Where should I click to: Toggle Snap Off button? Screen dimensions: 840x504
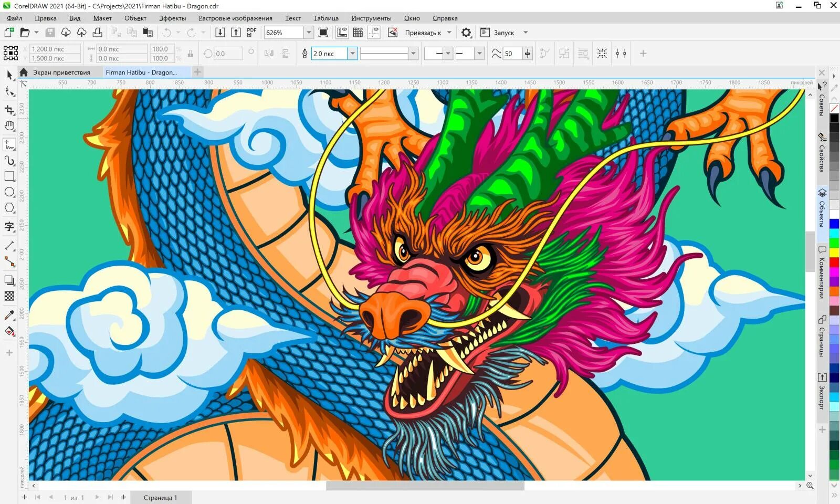392,33
